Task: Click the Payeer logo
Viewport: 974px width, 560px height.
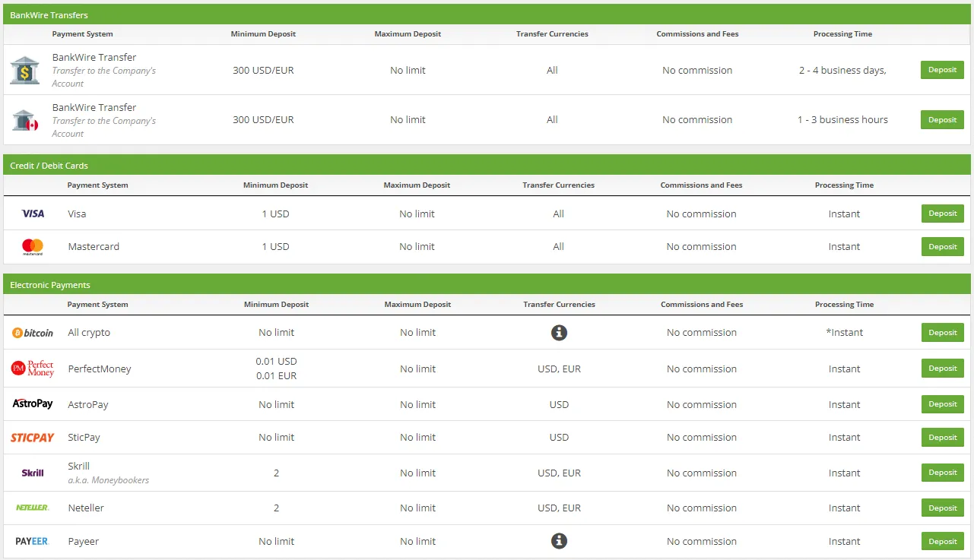Action: pos(33,542)
